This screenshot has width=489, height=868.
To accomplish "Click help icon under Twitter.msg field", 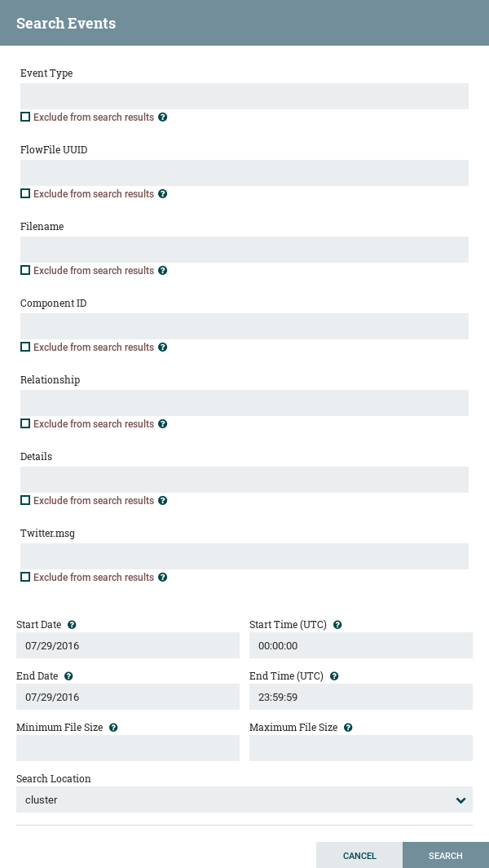I will pyautogui.click(x=162, y=578).
